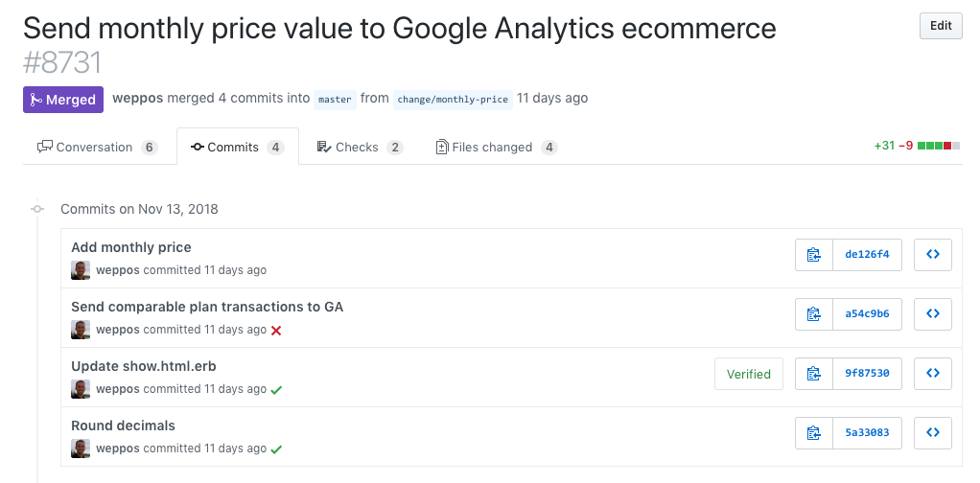The height and width of the screenshot is (483, 980).
Task: Copy SHA for commit de126f4
Action: (x=814, y=255)
